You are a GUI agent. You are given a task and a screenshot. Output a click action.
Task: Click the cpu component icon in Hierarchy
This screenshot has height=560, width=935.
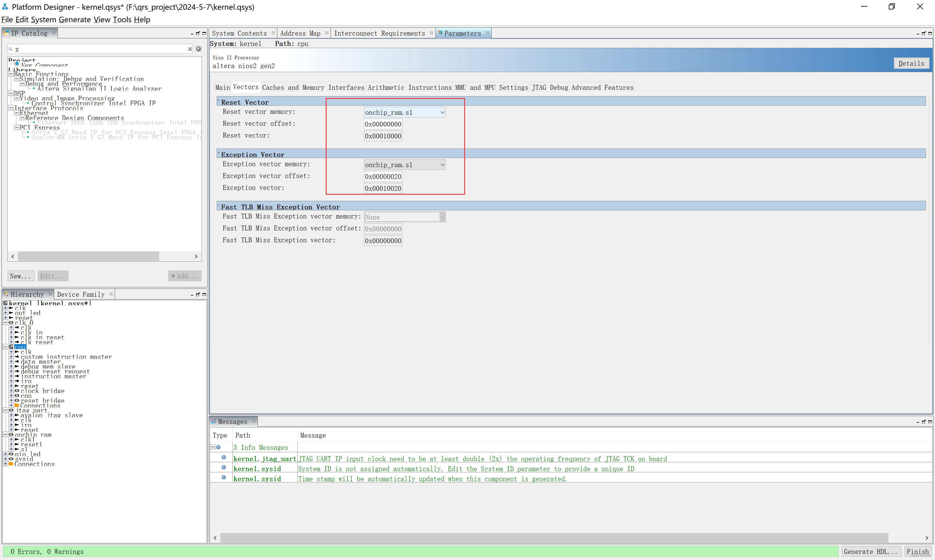(x=11, y=347)
